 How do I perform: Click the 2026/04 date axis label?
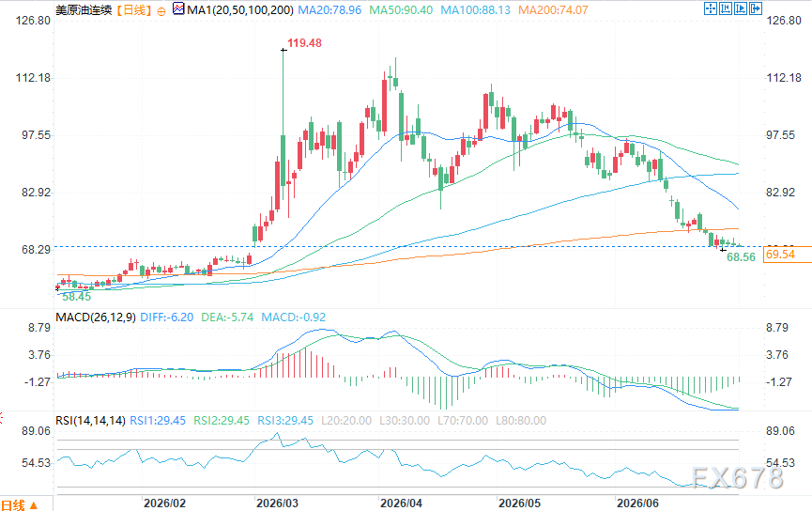click(x=401, y=503)
